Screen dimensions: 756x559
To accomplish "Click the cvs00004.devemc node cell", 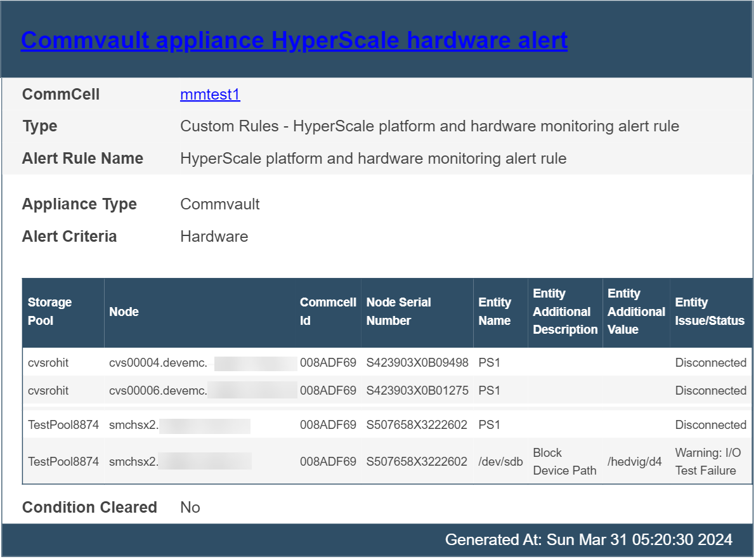I will (x=158, y=363).
